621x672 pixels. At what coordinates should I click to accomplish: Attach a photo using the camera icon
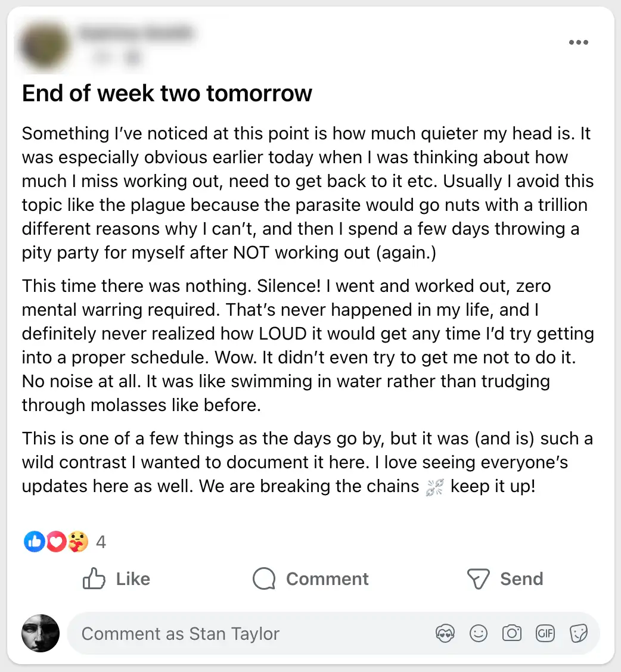point(511,634)
